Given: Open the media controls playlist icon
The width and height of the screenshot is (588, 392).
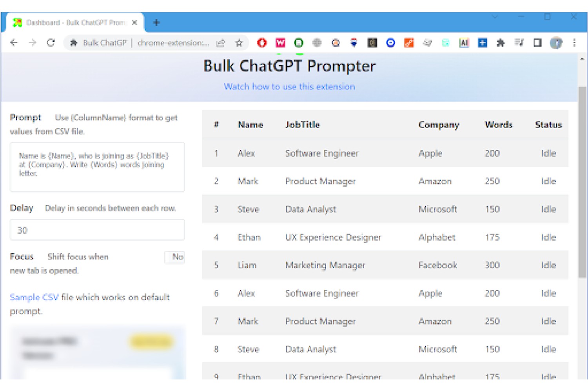Looking at the screenshot, I should point(519,43).
